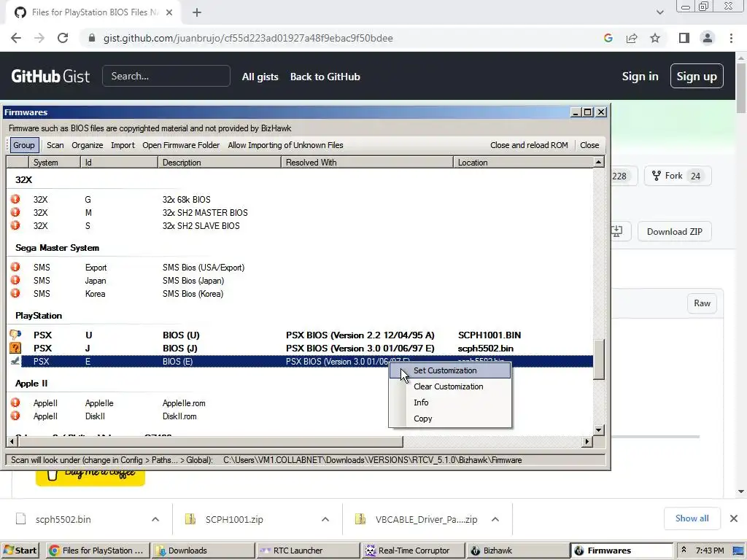Click the System column header

[x=54, y=163]
